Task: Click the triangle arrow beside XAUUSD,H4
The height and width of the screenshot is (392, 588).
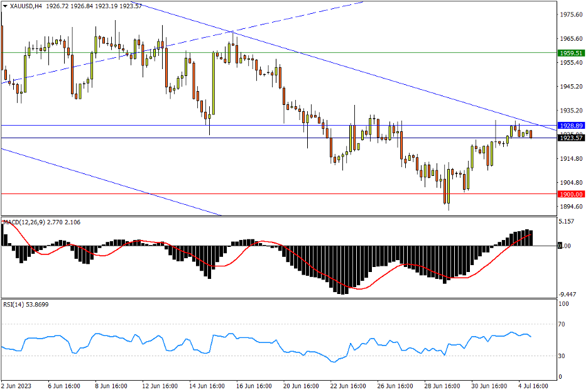Action: tap(5, 6)
